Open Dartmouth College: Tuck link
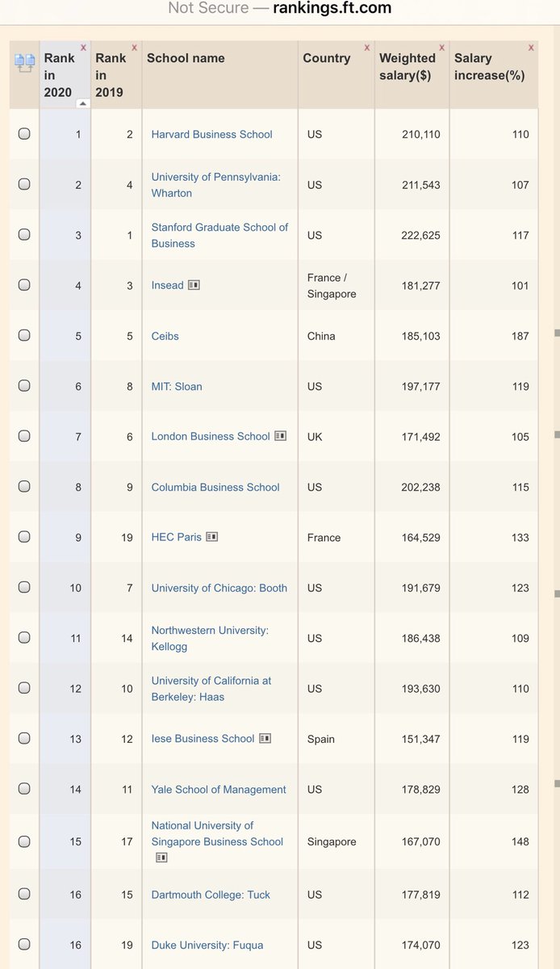Image resolution: width=560 pixels, height=969 pixels. coord(211,894)
